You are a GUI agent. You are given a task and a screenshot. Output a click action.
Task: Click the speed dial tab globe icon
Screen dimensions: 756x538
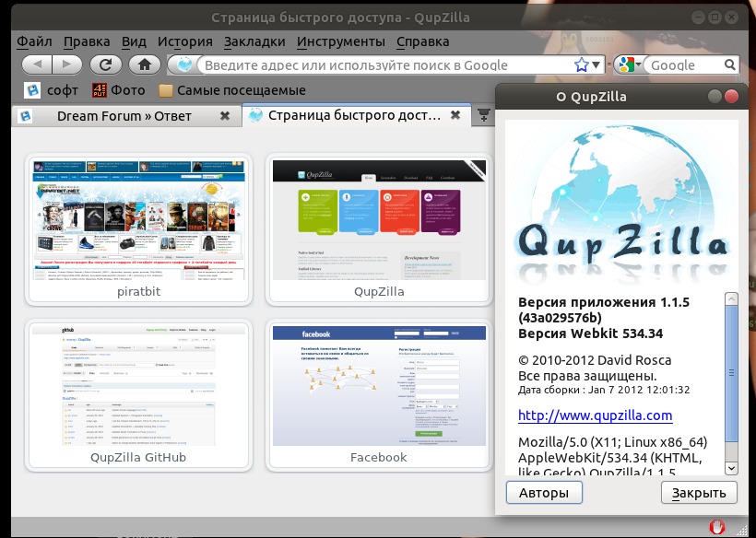point(255,115)
